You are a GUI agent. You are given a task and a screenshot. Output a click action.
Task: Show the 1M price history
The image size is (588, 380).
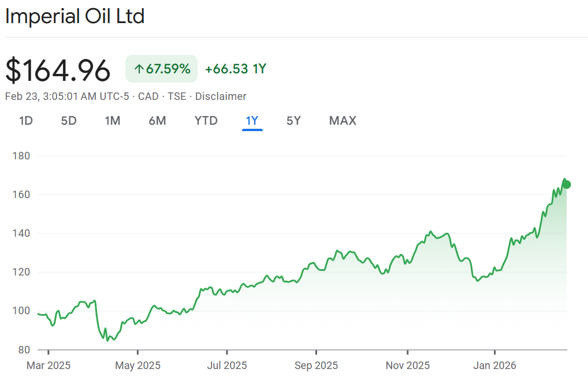112,121
